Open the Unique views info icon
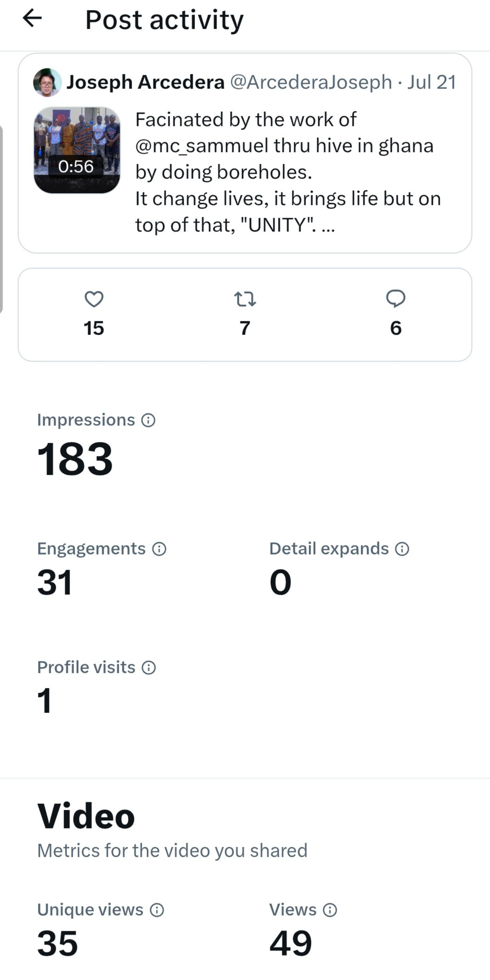490x980 pixels. click(157, 910)
